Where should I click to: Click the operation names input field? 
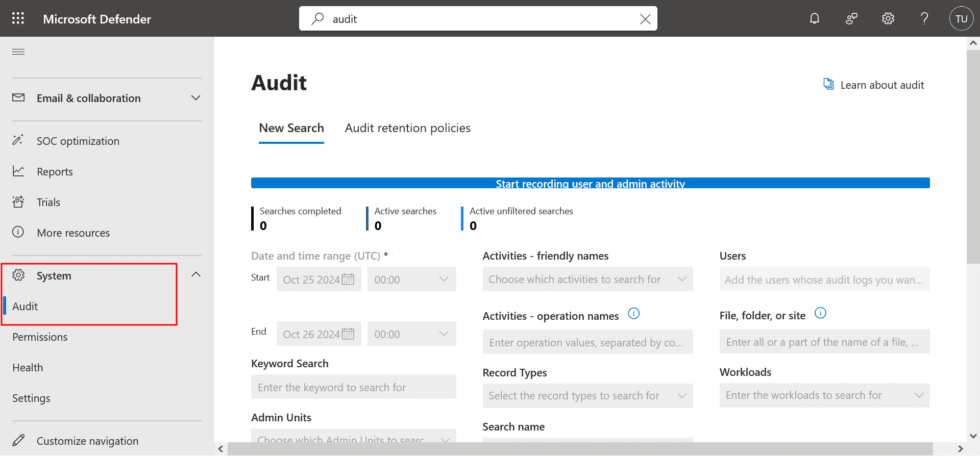(588, 342)
